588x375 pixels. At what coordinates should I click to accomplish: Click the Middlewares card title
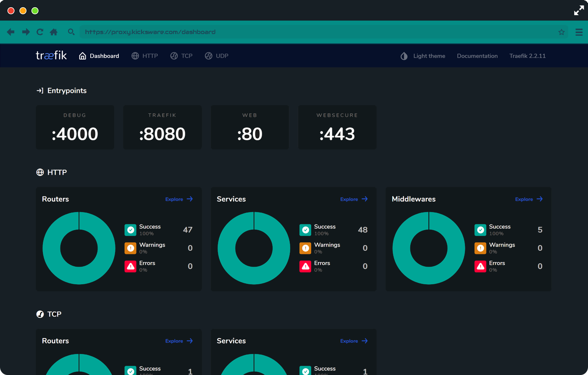[414, 199]
